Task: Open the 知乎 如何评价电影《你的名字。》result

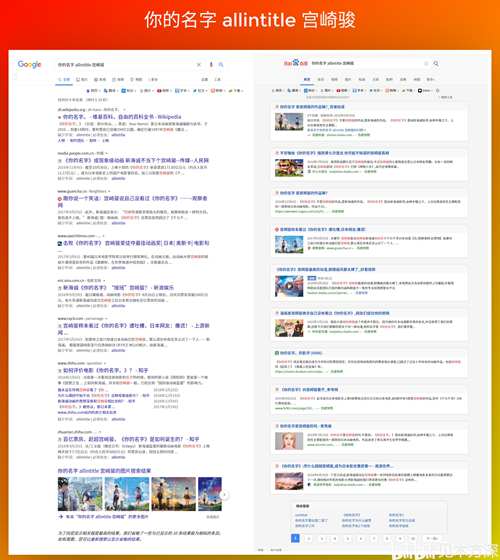Action: [105, 370]
